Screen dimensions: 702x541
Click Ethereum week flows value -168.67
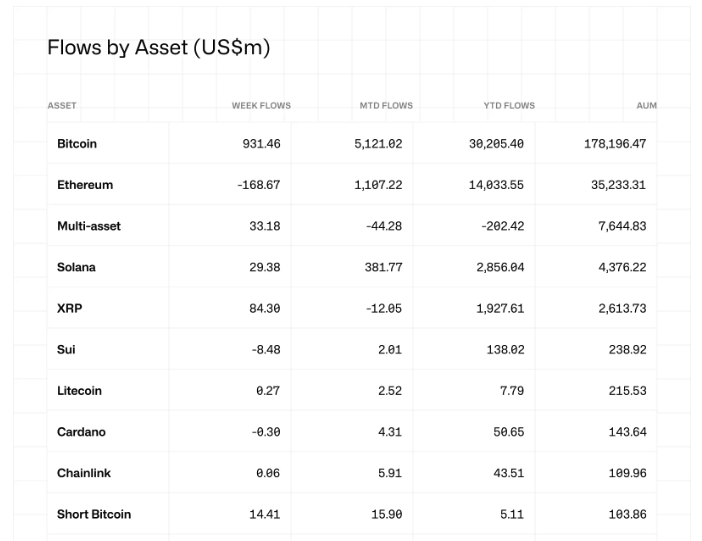pos(259,185)
